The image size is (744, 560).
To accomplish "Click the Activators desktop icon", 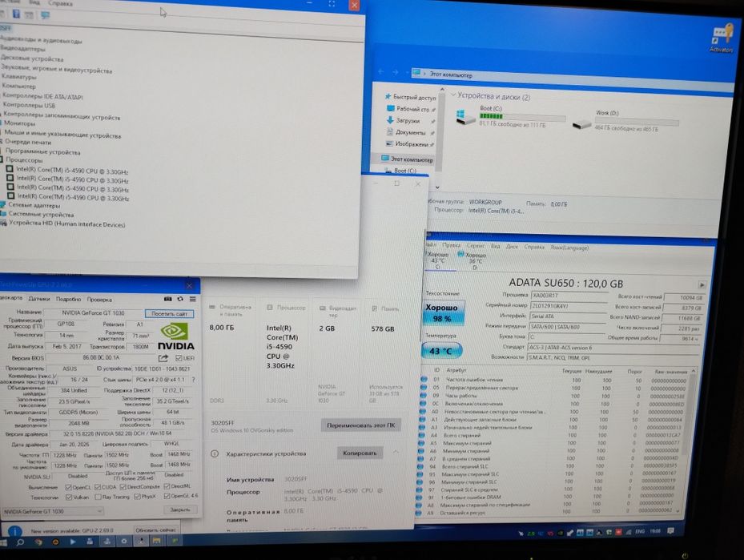I will (722, 38).
